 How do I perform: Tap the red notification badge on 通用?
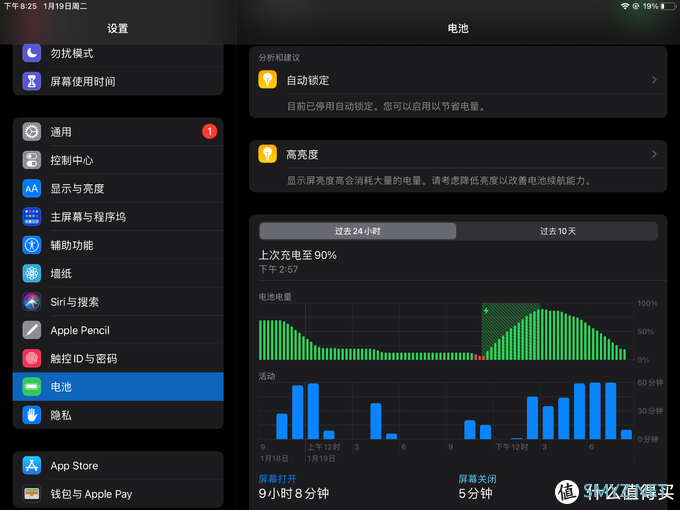pyautogui.click(x=209, y=131)
